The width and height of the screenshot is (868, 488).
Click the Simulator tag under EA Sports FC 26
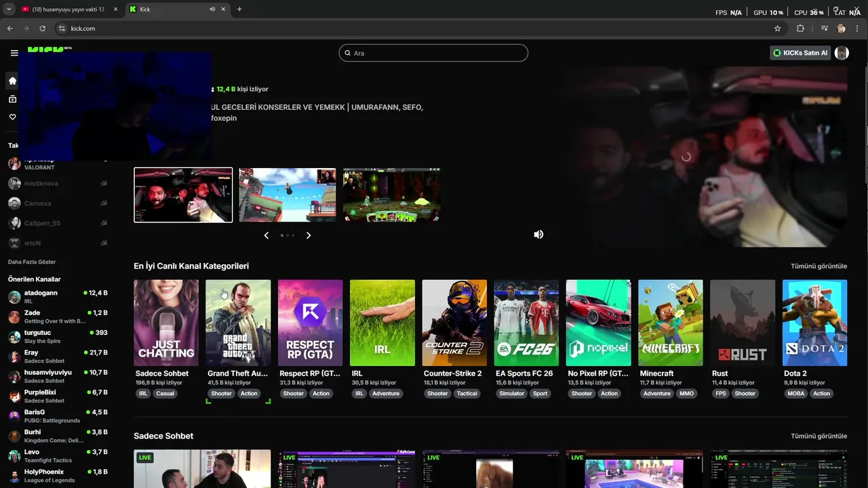(x=511, y=393)
